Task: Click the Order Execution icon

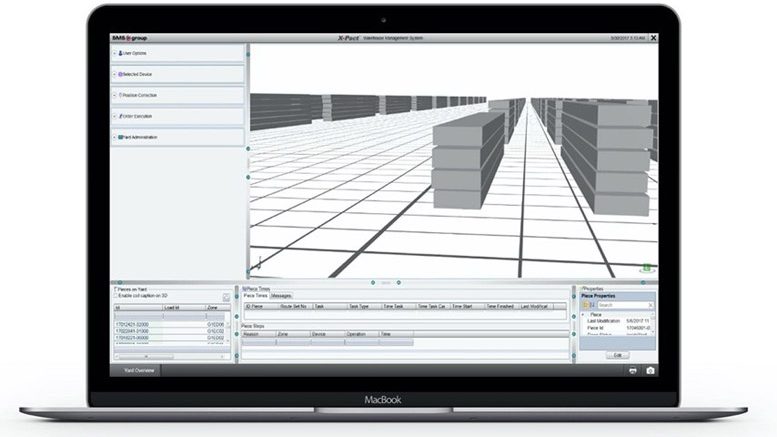Action: coord(120,116)
